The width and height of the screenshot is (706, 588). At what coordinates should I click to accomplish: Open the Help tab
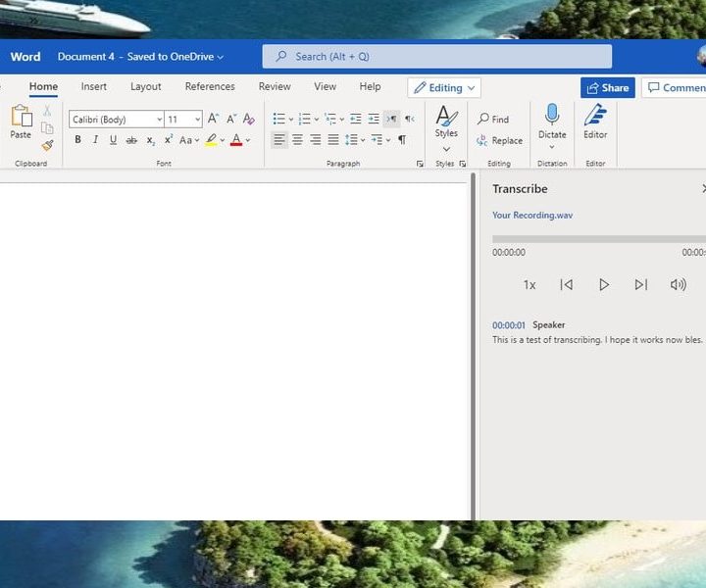370,86
